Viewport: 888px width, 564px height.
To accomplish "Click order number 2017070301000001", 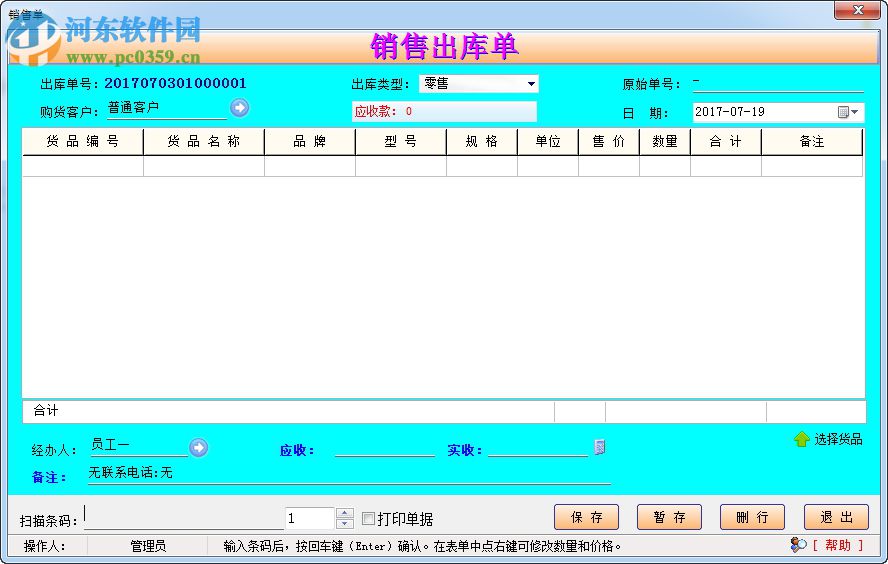I will 176,83.
